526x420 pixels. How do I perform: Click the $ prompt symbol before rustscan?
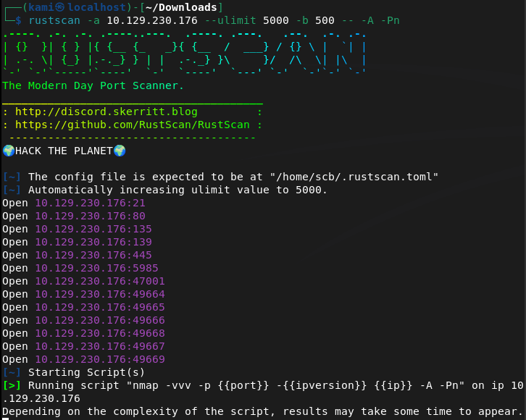point(19,20)
